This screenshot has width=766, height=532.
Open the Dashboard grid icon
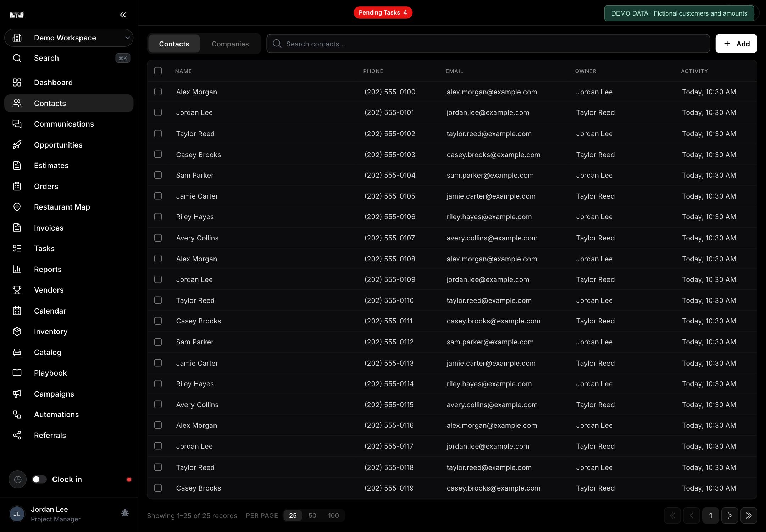pyautogui.click(x=17, y=83)
